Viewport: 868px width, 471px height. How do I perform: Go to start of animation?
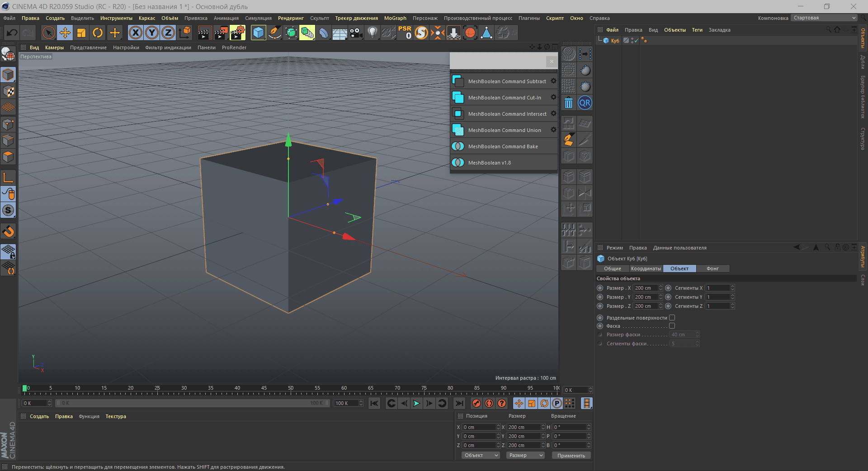click(374, 403)
